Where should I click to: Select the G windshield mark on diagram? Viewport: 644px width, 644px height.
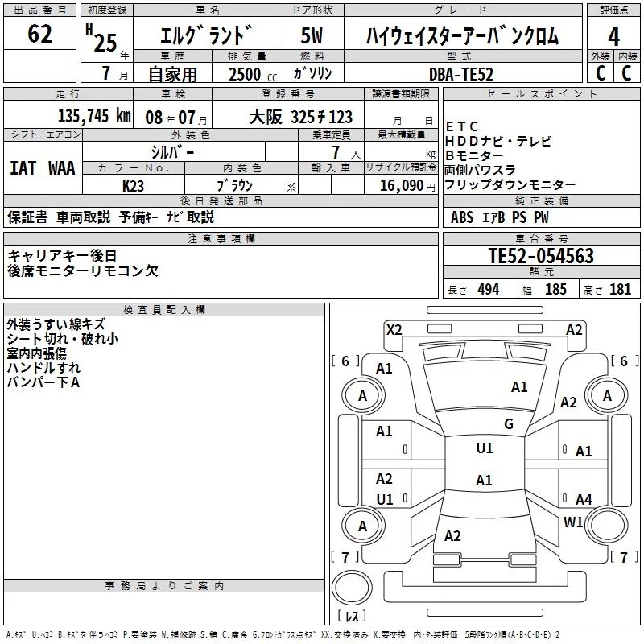[x=509, y=424]
